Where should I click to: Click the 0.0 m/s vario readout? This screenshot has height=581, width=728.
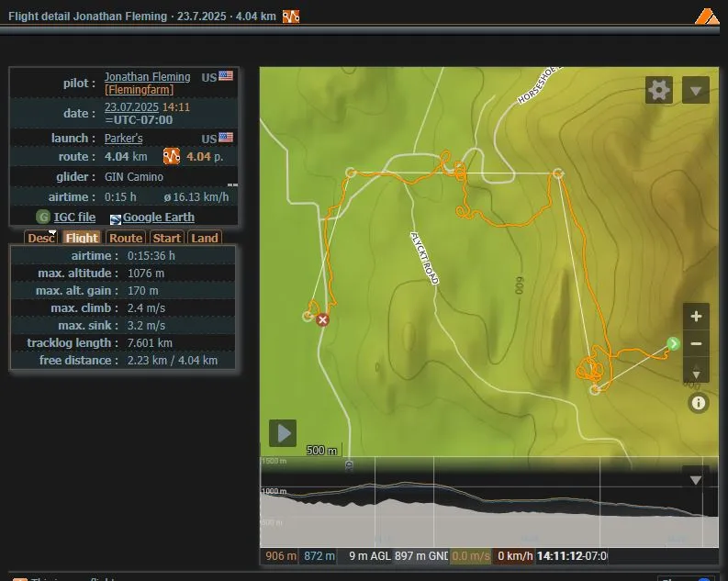pyautogui.click(x=471, y=556)
